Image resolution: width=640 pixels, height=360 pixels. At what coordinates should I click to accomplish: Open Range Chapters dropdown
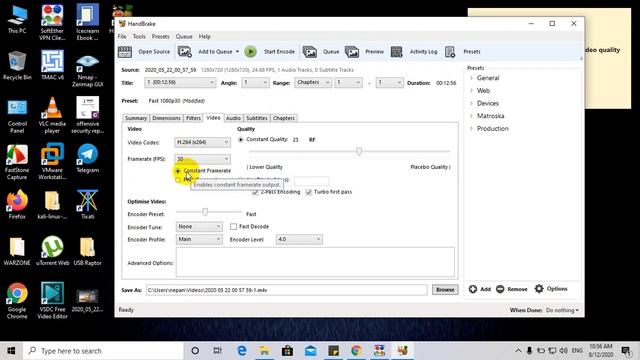(313, 82)
